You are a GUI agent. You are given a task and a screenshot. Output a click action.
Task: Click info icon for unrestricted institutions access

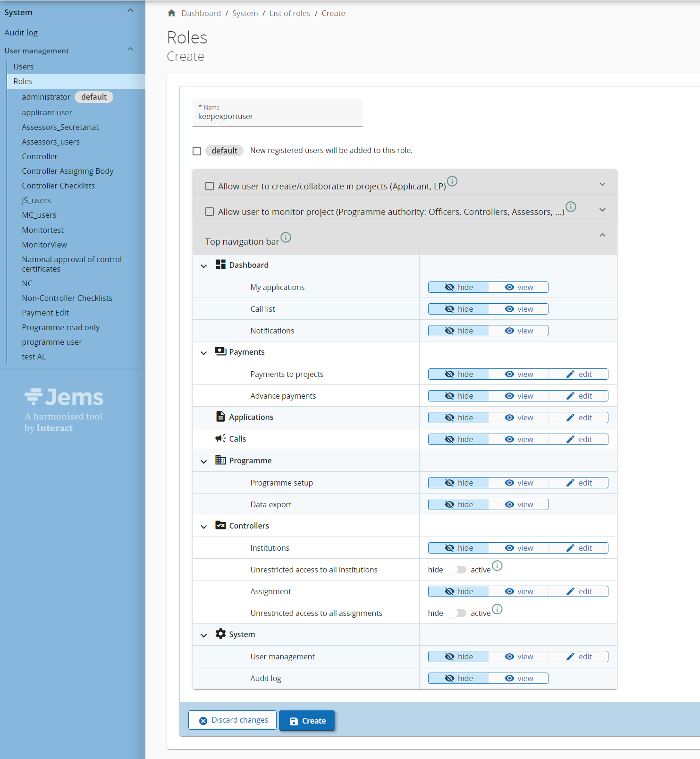pos(497,565)
